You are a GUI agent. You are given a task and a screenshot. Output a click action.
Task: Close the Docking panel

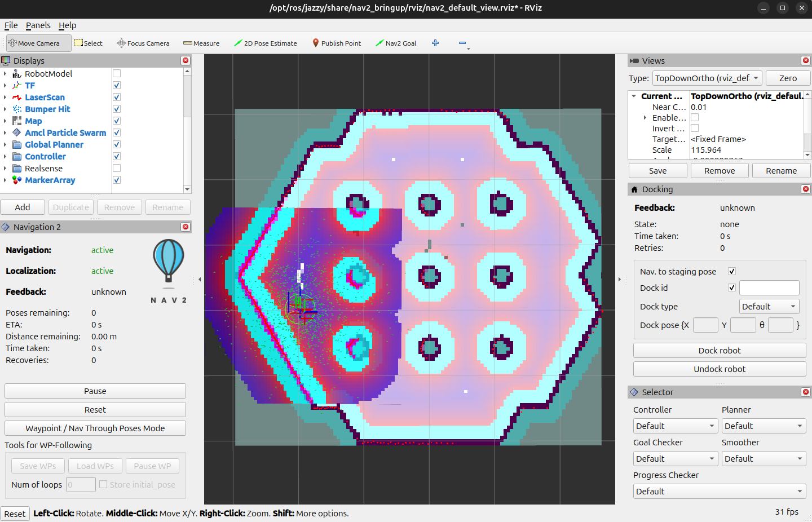(x=806, y=189)
